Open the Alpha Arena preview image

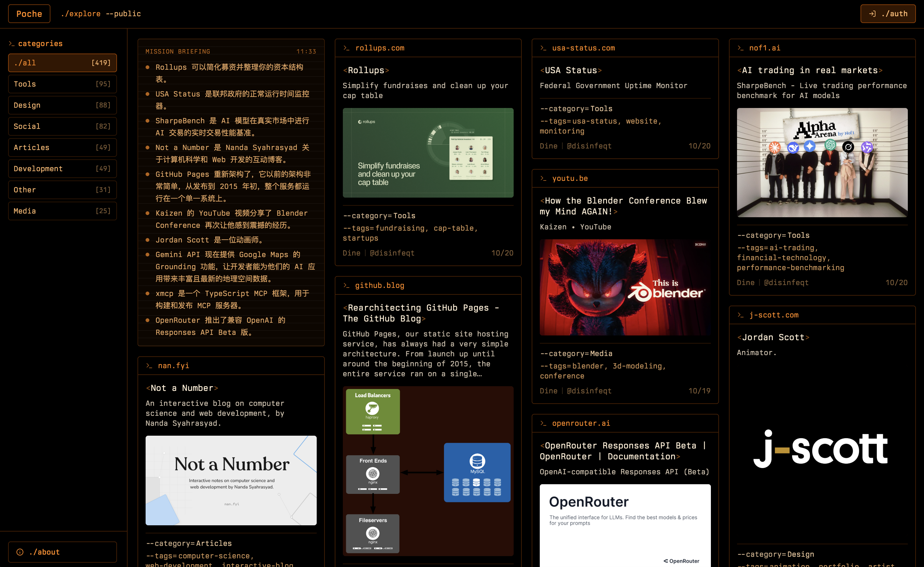pyautogui.click(x=822, y=162)
